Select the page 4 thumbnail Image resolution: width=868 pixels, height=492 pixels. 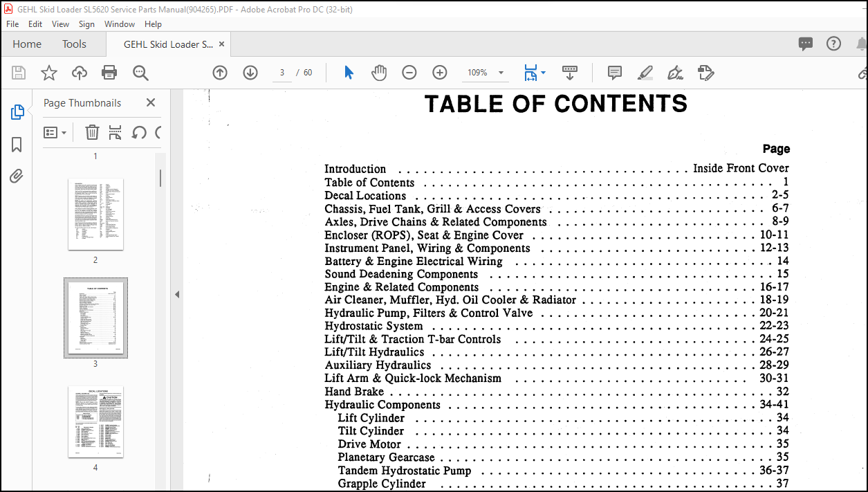tap(95, 421)
